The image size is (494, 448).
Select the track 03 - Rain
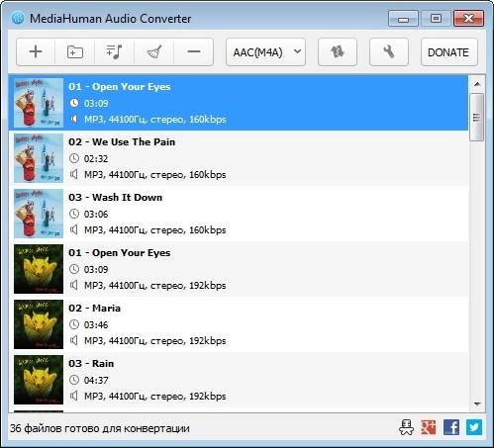click(x=239, y=380)
